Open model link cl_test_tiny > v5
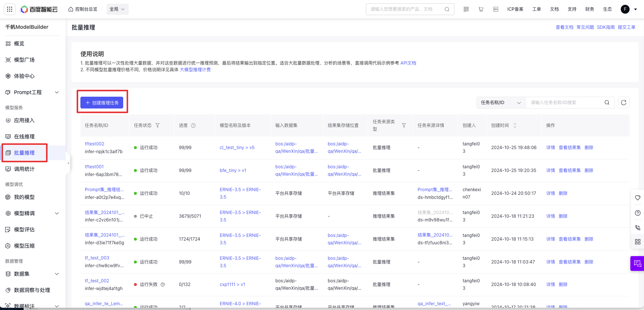The width and height of the screenshot is (644, 310). pyautogui.click(x=237, y=148)
